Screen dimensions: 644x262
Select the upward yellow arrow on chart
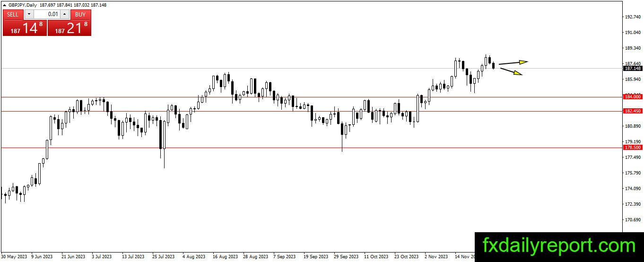[513, 62]
